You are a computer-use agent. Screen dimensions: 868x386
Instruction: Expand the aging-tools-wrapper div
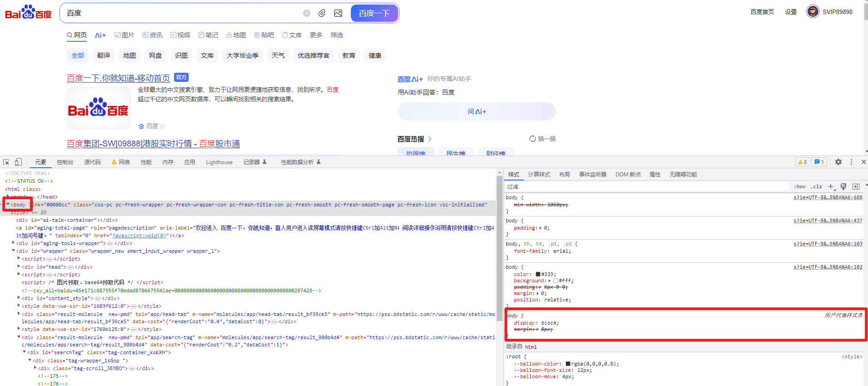pos(13,243)
